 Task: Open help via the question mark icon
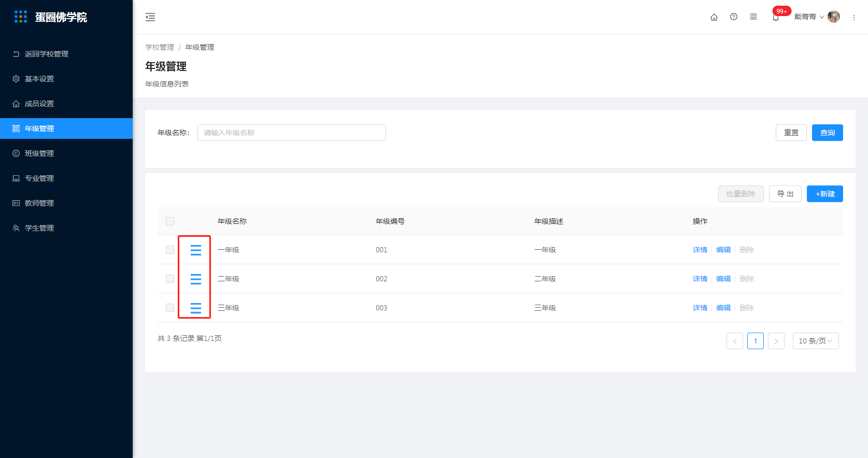tap(734, 17)
